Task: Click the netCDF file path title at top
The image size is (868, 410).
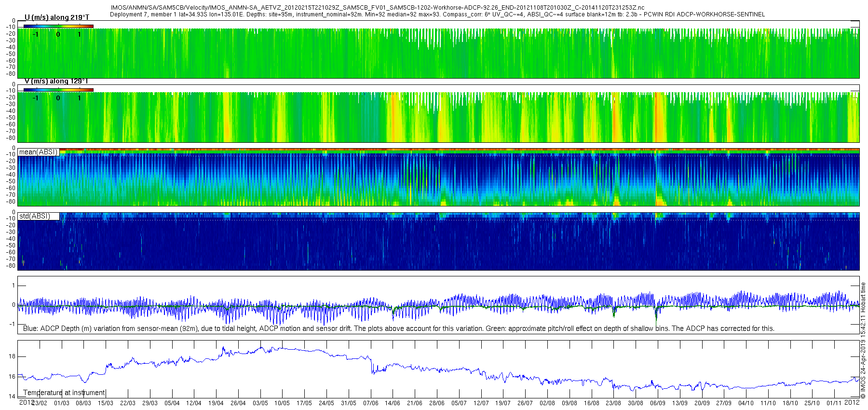Action: click(378, 8)
